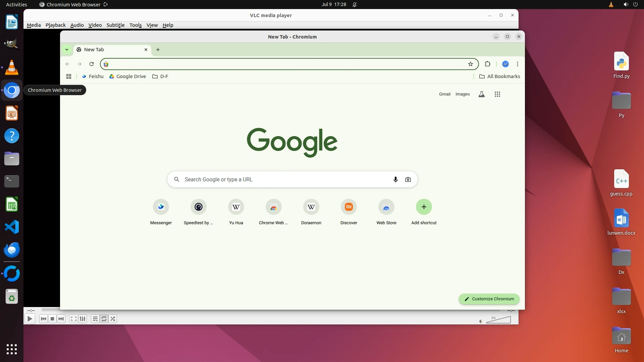The height and width of the screenshot is (362, 644).
Task: Expand the tab search dropdown arrow
Action: tap(67, 50)
